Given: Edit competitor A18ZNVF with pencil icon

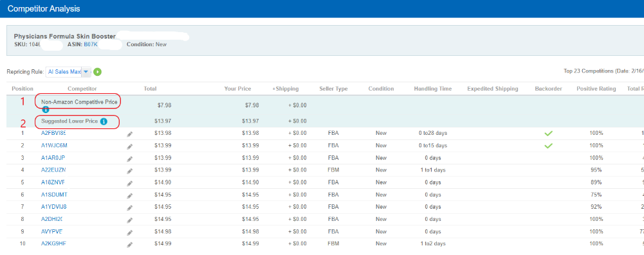Looking at the screenshot, I should coord(130,183).
